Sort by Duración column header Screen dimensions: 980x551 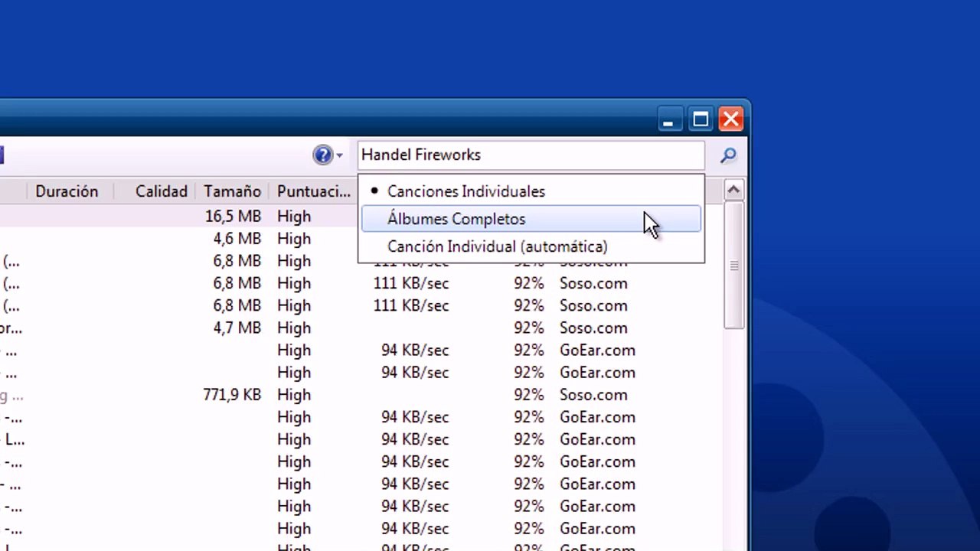(x=69, y=191)
